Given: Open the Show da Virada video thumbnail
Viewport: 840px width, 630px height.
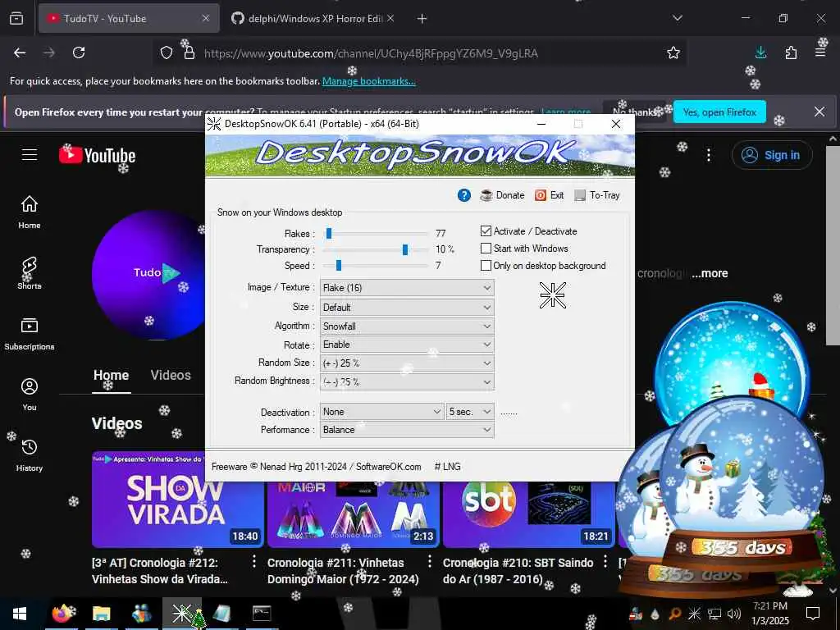Looking at the screenshot, I should 178,500.
